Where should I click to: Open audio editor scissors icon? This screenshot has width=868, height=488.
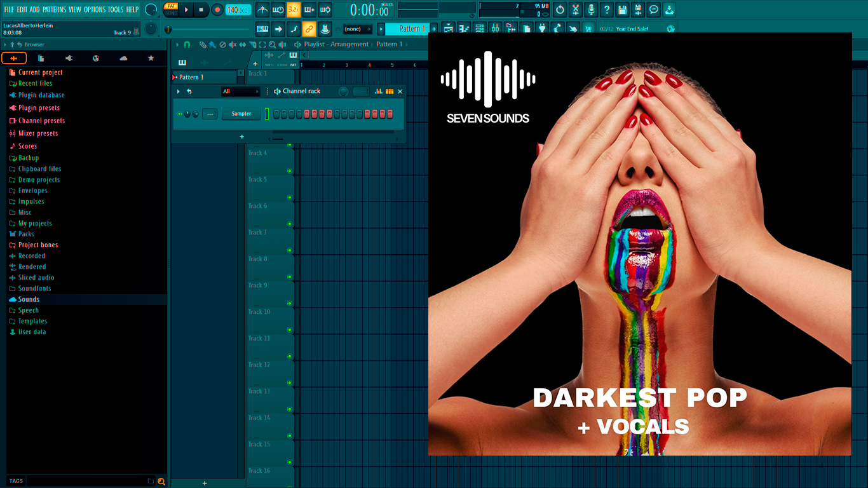576,10
